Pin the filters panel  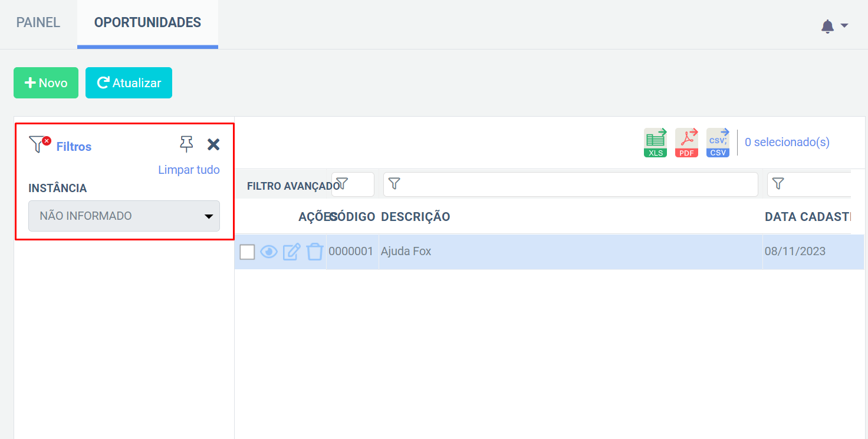coord(186,144)
